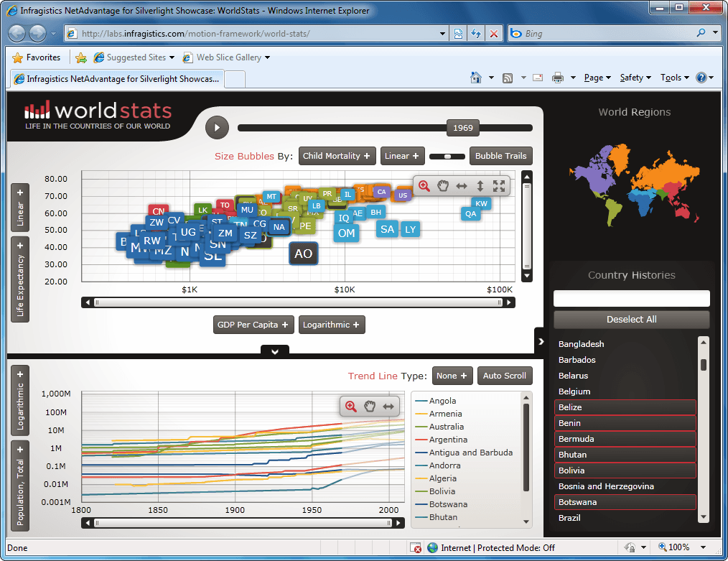This screenshot has width=728, height=561.
Task: Open vertical Population, Total axis dropdown
Action: point(20,486)
